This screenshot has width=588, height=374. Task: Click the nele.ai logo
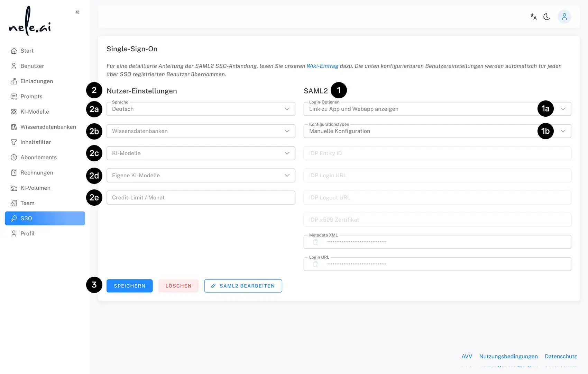coord(30,21)
